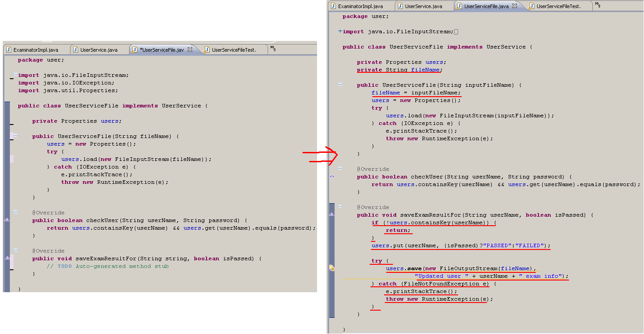Screen dimensions: 644x334
Task: Click the Java icon on left UserServiceFileTest tab
Action: click(207, 49)
